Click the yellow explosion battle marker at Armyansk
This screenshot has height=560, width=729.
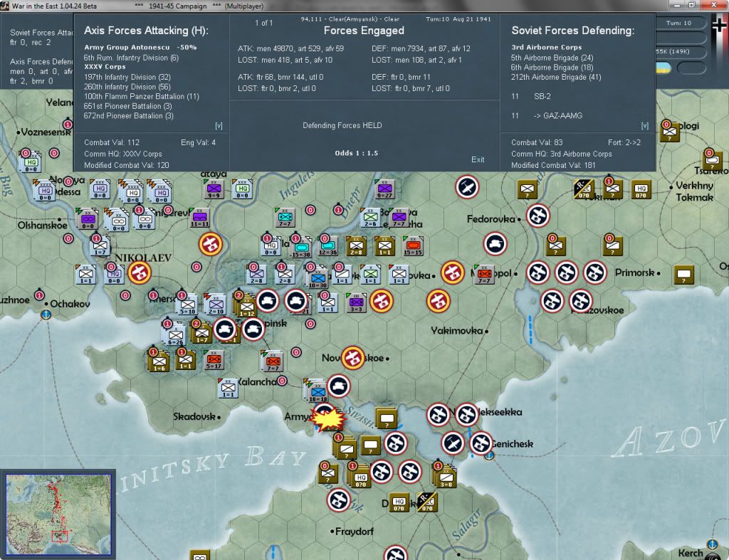329,418
